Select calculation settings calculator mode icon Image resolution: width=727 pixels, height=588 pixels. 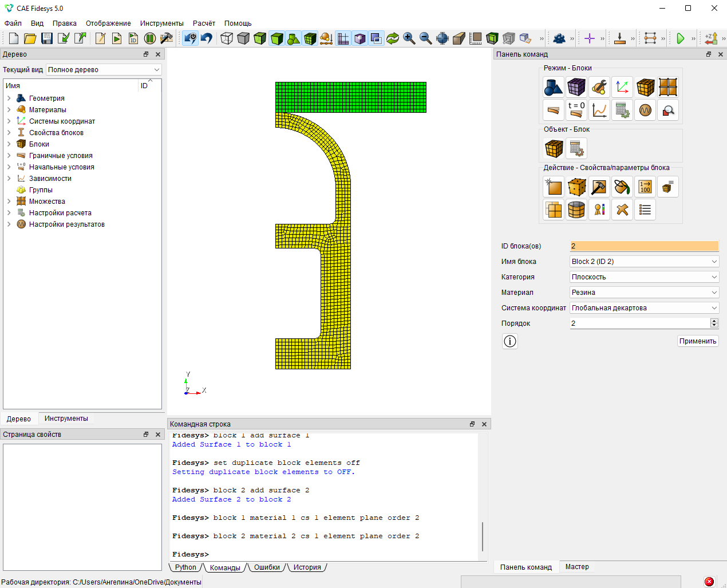pos(622,110)
